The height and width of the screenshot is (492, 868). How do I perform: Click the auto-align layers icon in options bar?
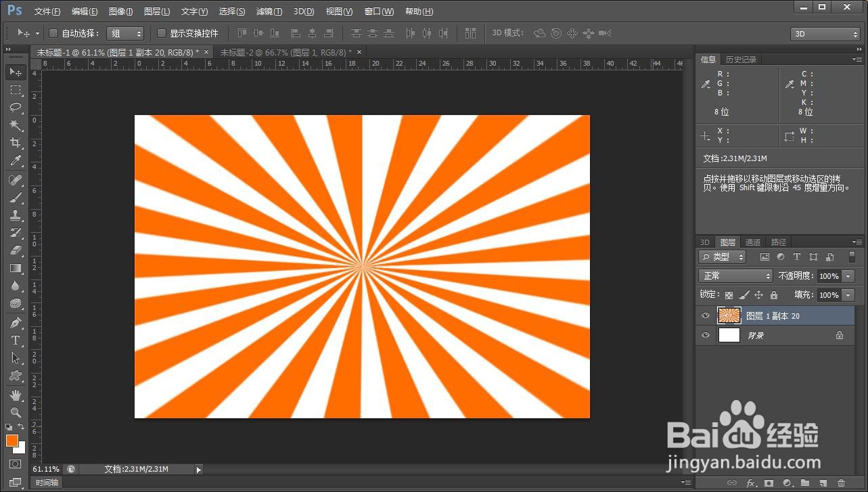(470, 33)
